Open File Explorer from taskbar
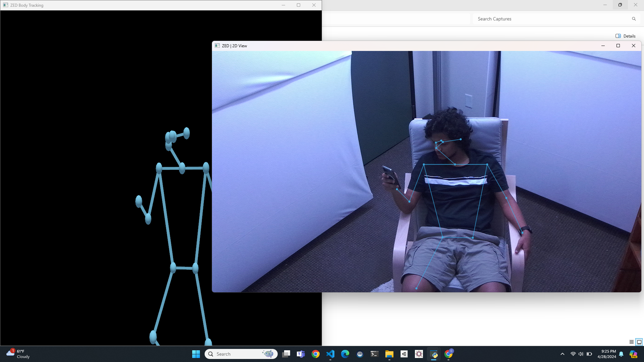Image resolution: width=644 pixels, height=362 pixels. [389, 354]
